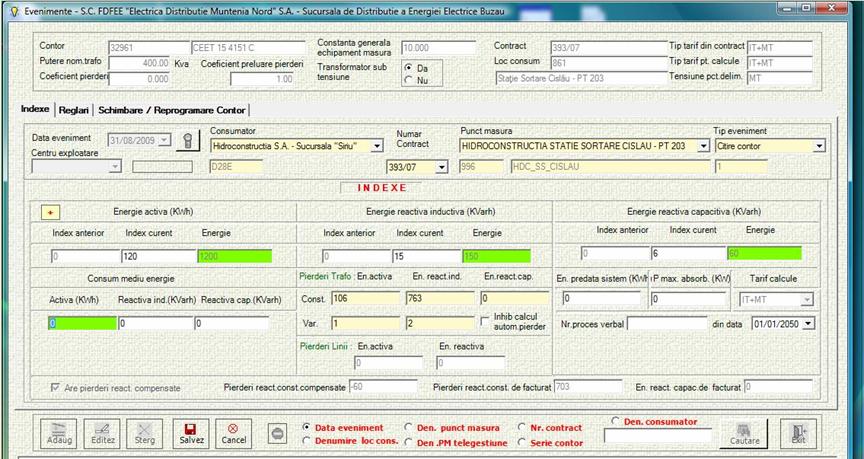This screenshot has height=459, width=864.
Task: Click the Cautare search button
Action: pyautogui.click(x=743, y=433)
